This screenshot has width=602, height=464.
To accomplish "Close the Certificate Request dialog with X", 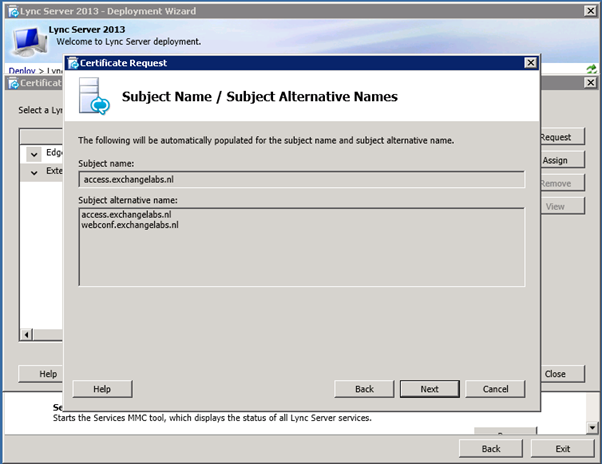I will tap(530, 63).
